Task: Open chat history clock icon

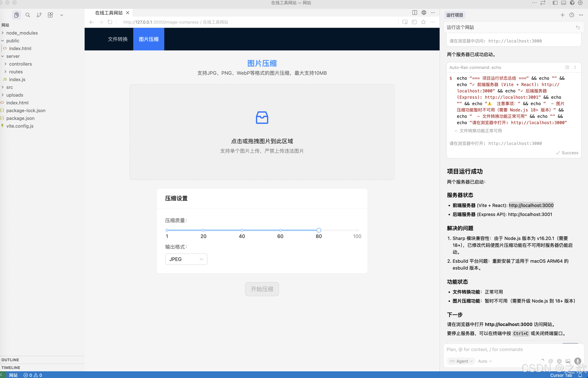Action: pos(572,15)
